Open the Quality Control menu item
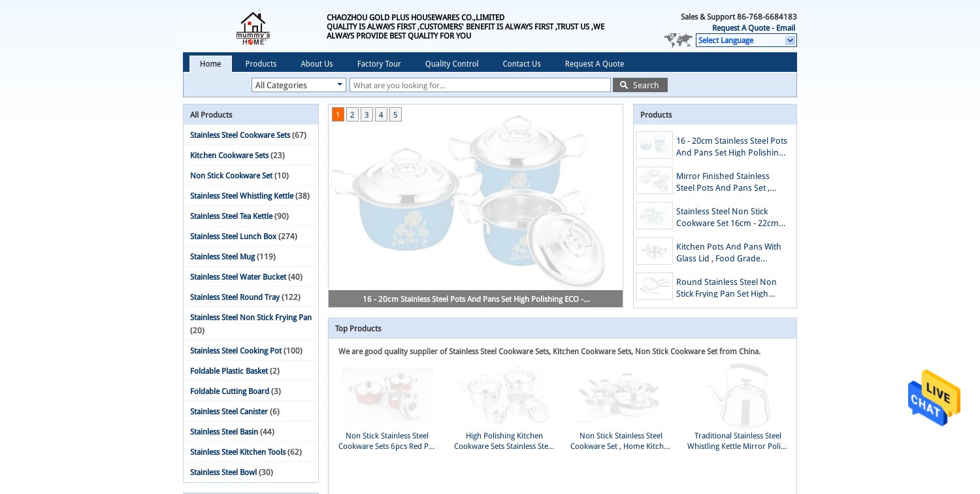 click(x=451, y=63)
